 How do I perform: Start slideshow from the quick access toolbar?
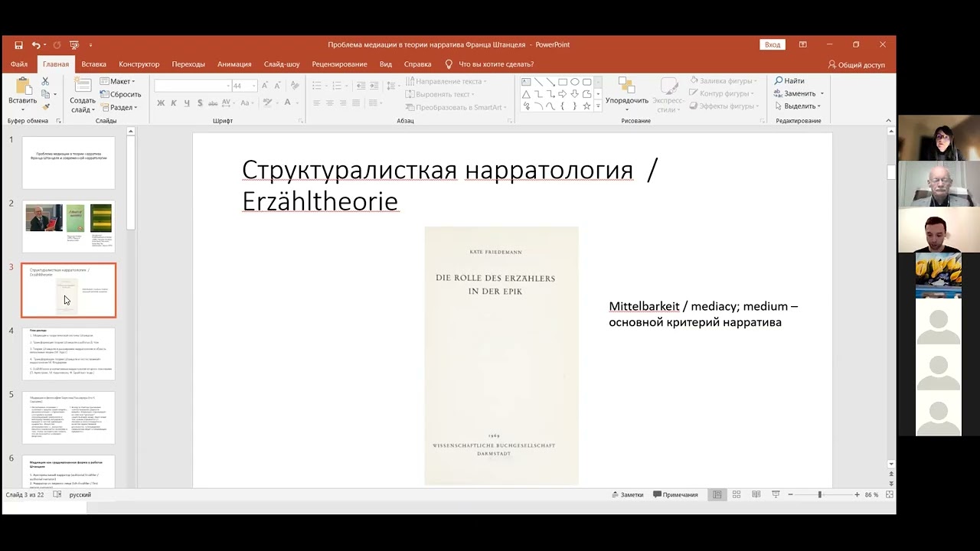(74, 45)
